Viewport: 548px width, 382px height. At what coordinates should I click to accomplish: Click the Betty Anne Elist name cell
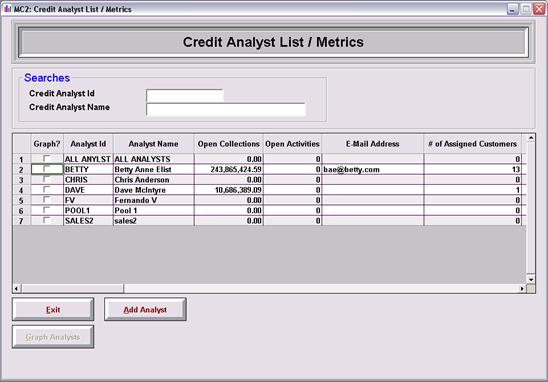pos(153,170)
